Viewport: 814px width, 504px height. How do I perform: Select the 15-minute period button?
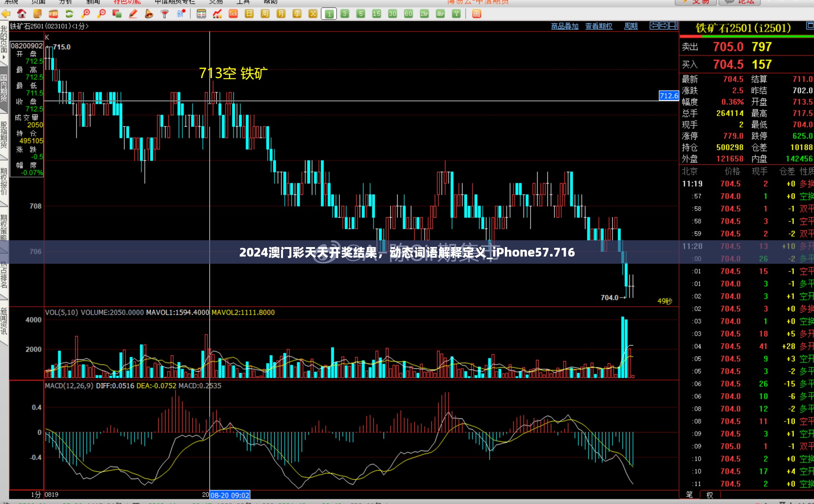tap(377, 14)
